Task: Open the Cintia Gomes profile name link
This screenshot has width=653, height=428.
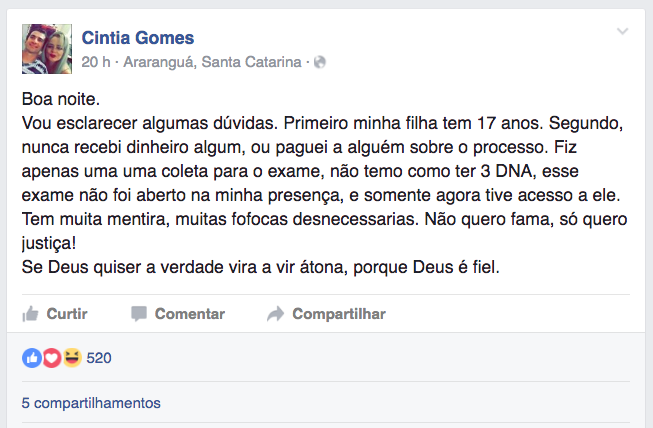Action: click(137, 38)
